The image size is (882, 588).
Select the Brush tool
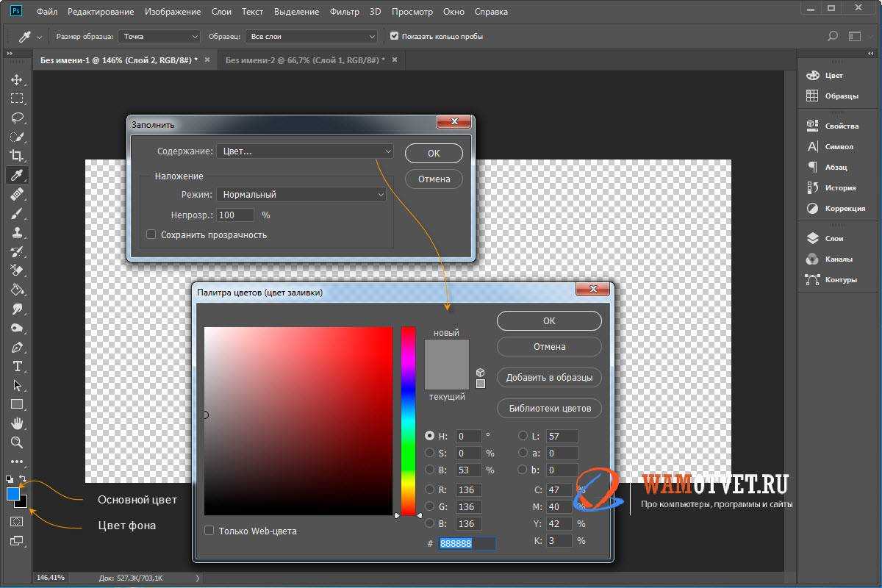16,213
